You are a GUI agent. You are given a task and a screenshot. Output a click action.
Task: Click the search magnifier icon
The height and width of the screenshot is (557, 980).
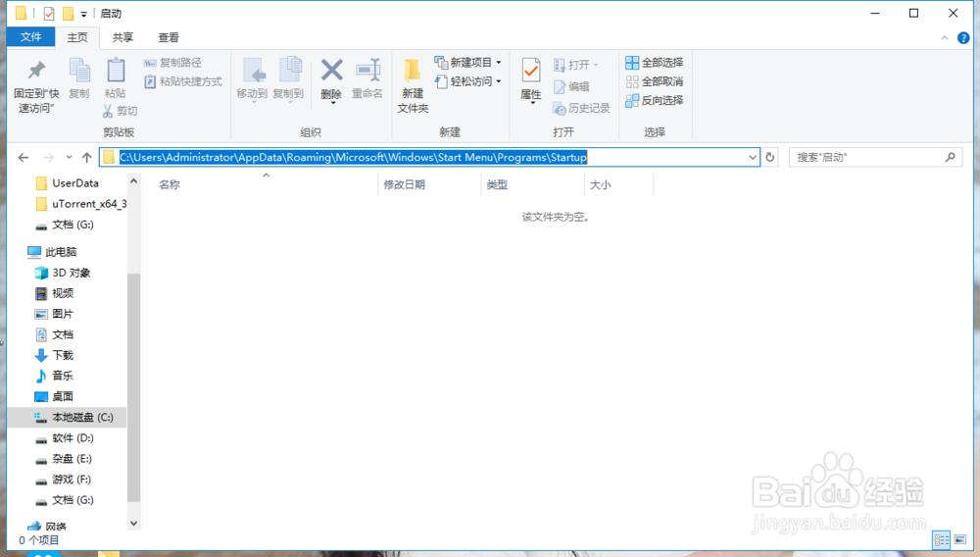[950, 157]
